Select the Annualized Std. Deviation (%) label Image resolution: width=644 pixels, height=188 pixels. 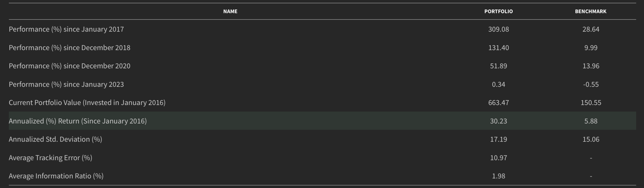pyautogui.click(x=55, y=139)
